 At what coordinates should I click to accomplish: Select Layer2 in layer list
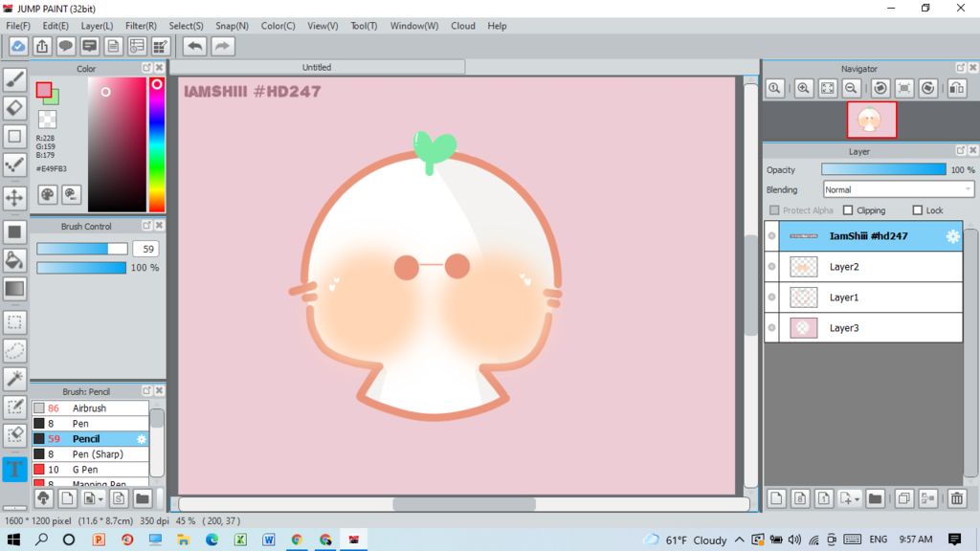864,267
